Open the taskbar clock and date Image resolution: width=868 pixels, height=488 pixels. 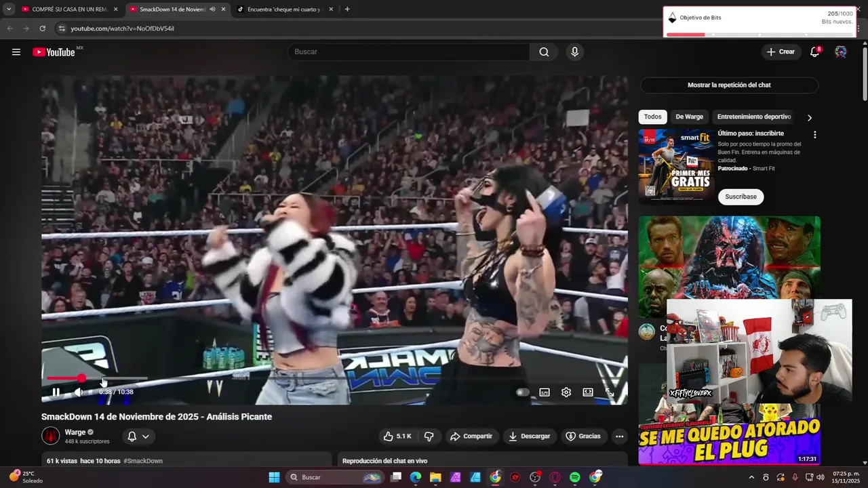coord(846,477)
